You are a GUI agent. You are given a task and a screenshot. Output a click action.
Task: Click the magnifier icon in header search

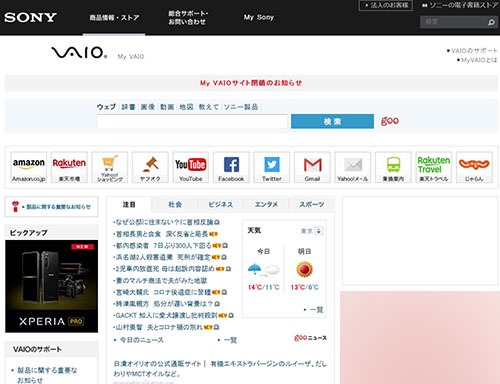491,22
